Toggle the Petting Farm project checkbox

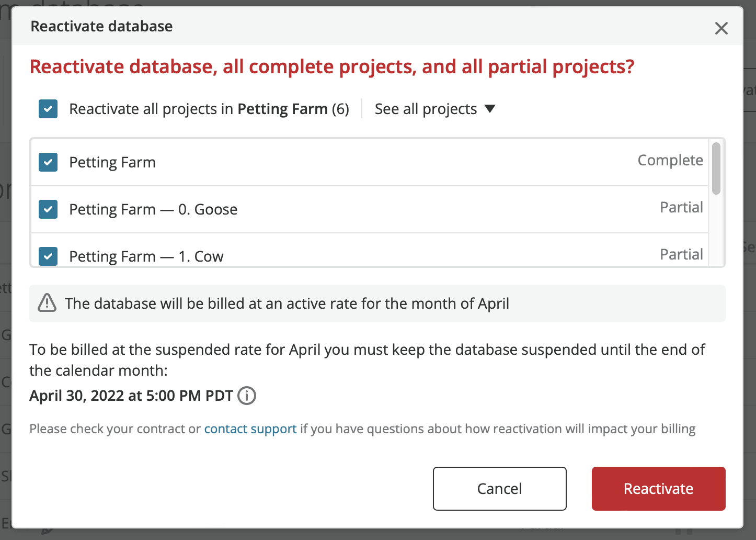[48, 162]
